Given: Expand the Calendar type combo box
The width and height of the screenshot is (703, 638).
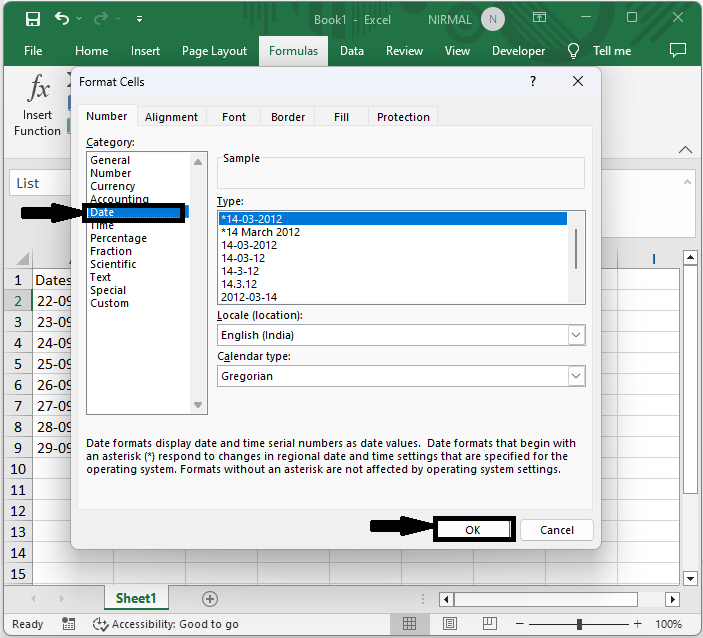Looking at the screenshot, I should pyautogui.click(x=576, y=376).
